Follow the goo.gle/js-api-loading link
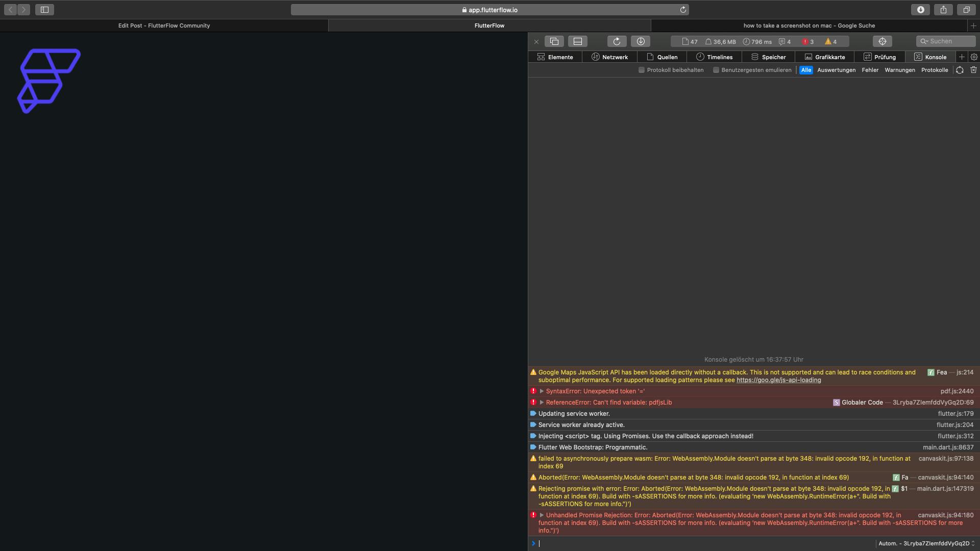 pyautogui.click(x=778, y=380)
